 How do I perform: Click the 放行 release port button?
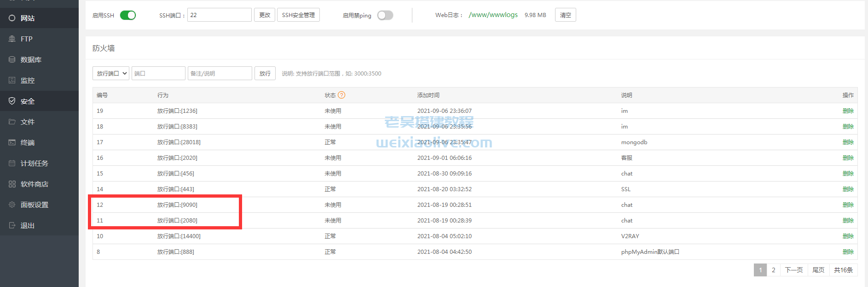point(265,73)
